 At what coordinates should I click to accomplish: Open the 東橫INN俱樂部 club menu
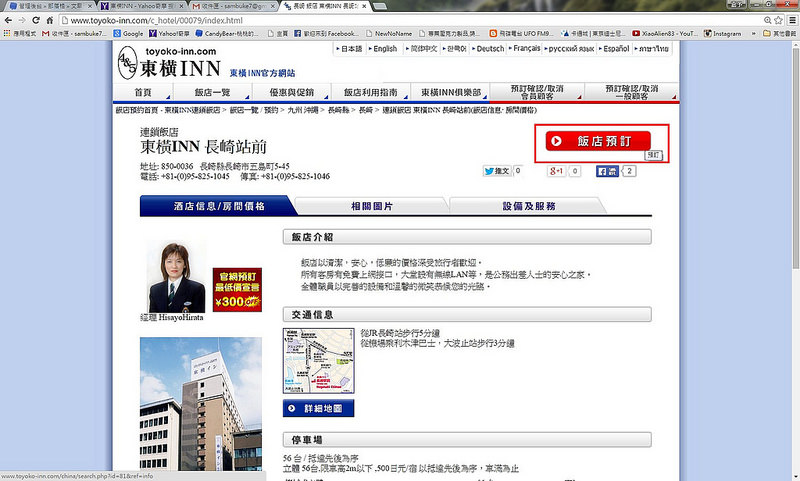(x=450, y=92)
